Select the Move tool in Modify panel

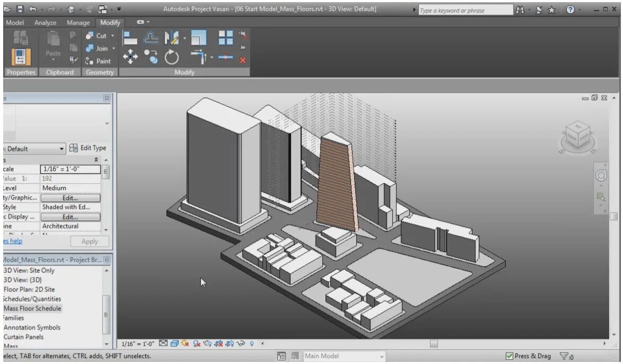point(130,57)
